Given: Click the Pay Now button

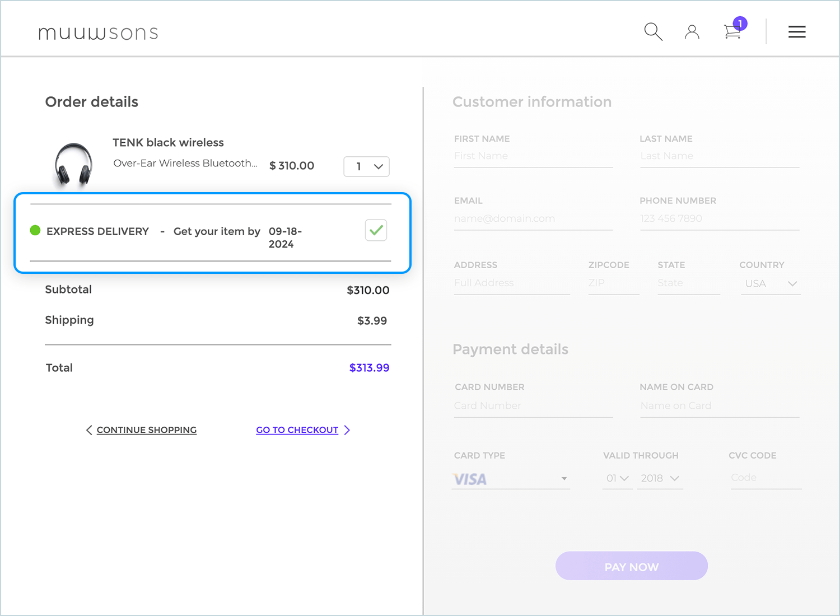Looking at the screenshot, I should coord(632,566).
